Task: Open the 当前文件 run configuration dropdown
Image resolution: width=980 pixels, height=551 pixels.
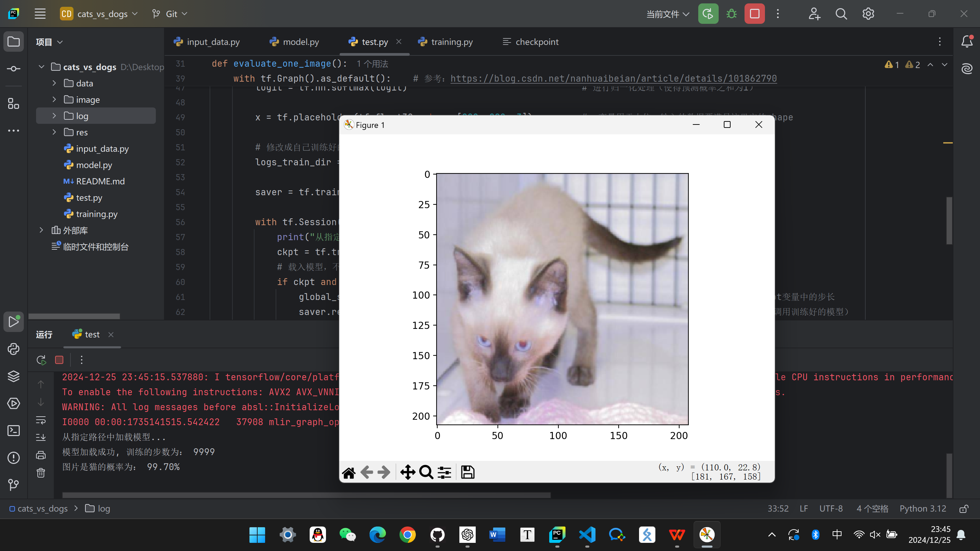Action: click(667, 14)
